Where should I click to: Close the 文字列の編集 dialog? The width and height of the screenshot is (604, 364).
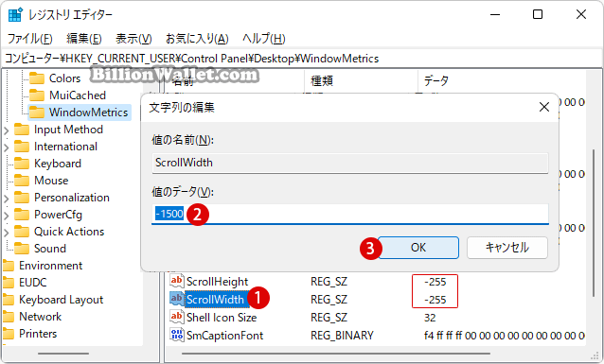544,107
